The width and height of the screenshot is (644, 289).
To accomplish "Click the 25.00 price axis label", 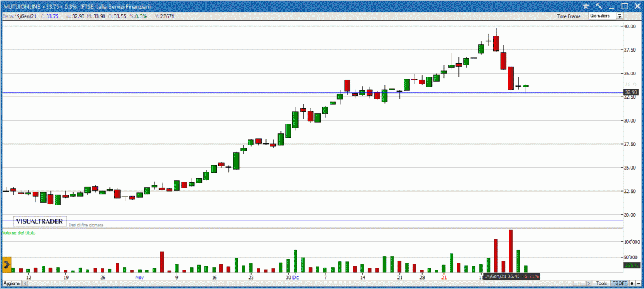I will pos(630,168).
